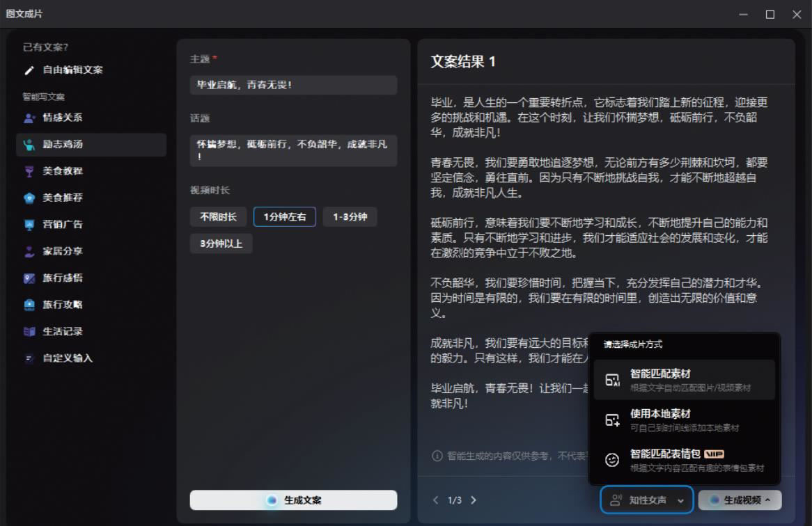Click the 请选择成片方式 popup title
The width and height of the screenshot is (812, 526).
[633, 344]
